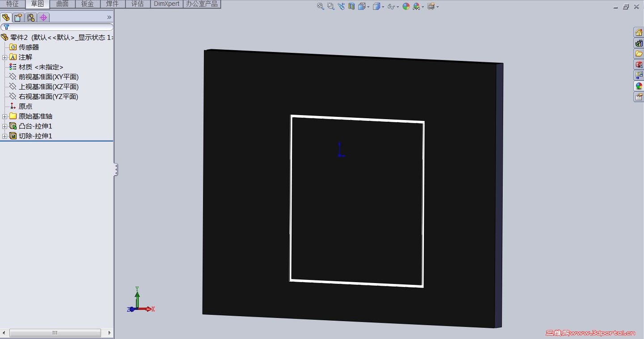644x339 pixels.
Task: Open the Custom Properties task pane
Action: pyautogui.click(x=639, y=97)
